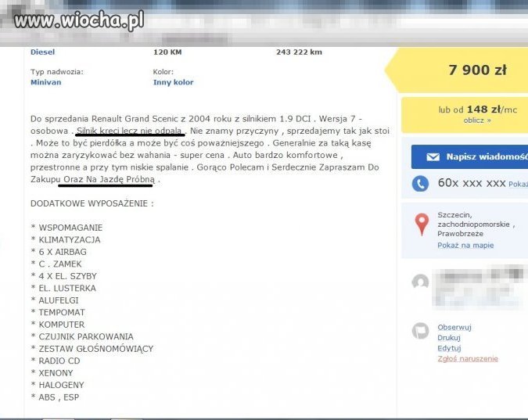Click the 243 222 km mileage value
The image size is (528, 420).
pyautogui.click(x=299, y=52)
